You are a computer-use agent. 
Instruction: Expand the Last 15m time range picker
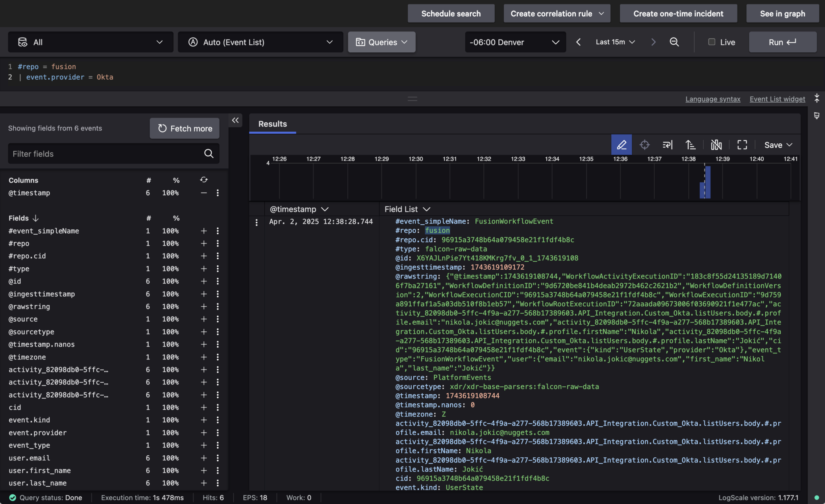point(615,42)
